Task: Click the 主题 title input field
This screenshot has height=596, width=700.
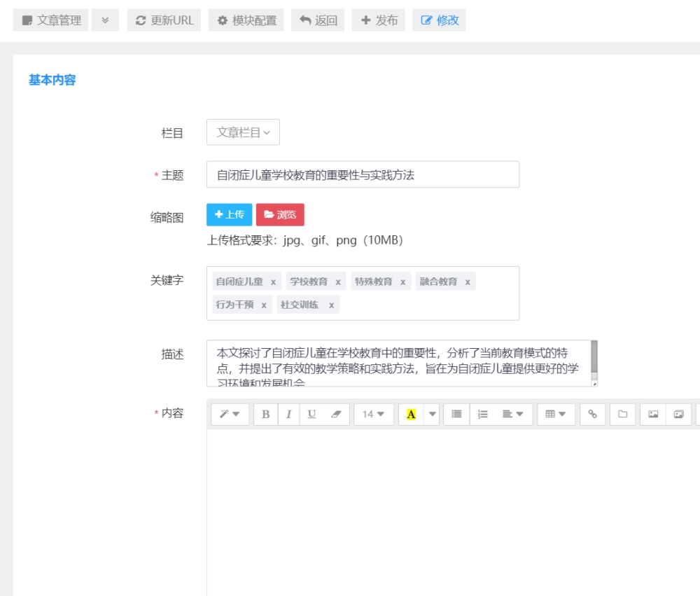Action: (x=363, y=174)
